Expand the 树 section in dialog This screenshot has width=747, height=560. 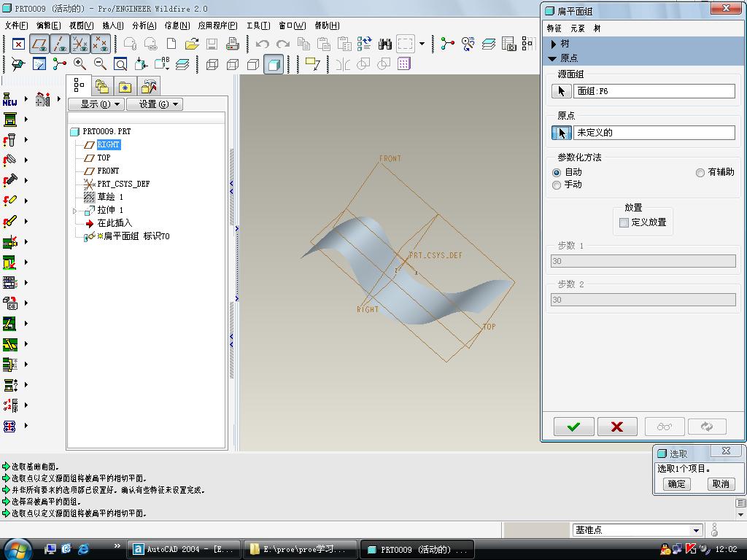[554, 44]
